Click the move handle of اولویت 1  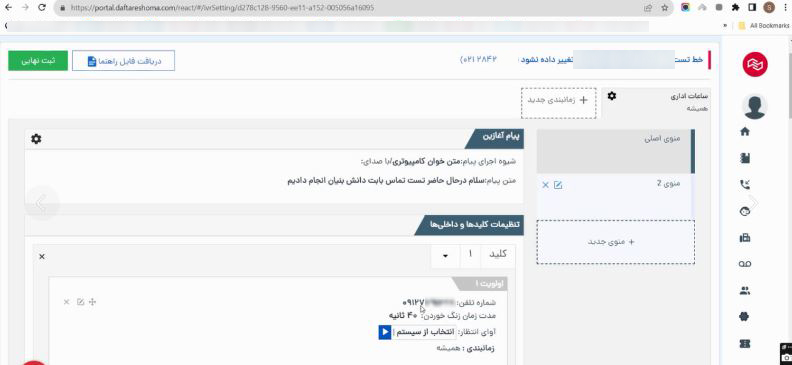[x=92, y=302]
